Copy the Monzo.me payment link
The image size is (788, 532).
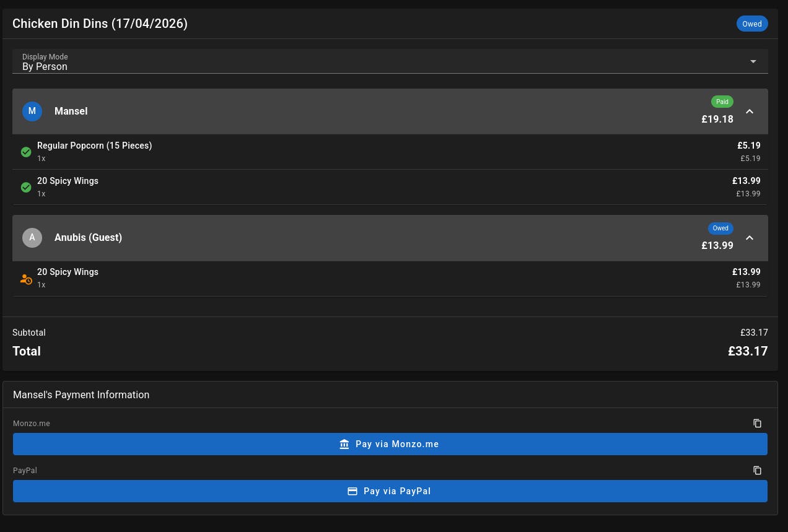757,423
